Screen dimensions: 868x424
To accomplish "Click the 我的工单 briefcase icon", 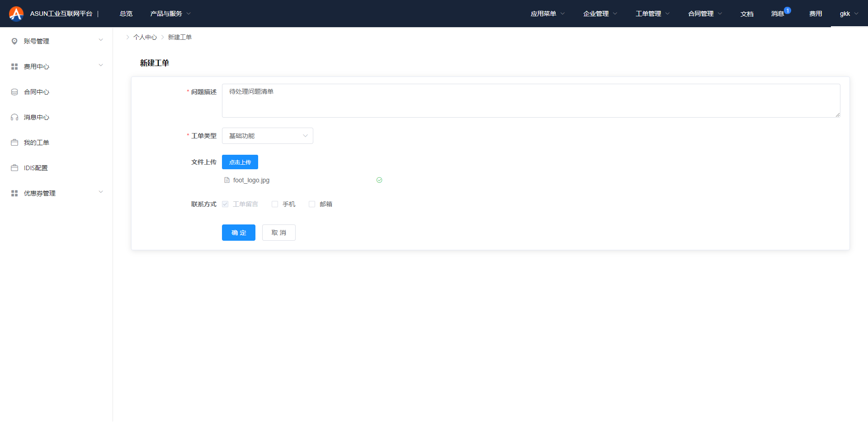I will [x=14, y=143].
